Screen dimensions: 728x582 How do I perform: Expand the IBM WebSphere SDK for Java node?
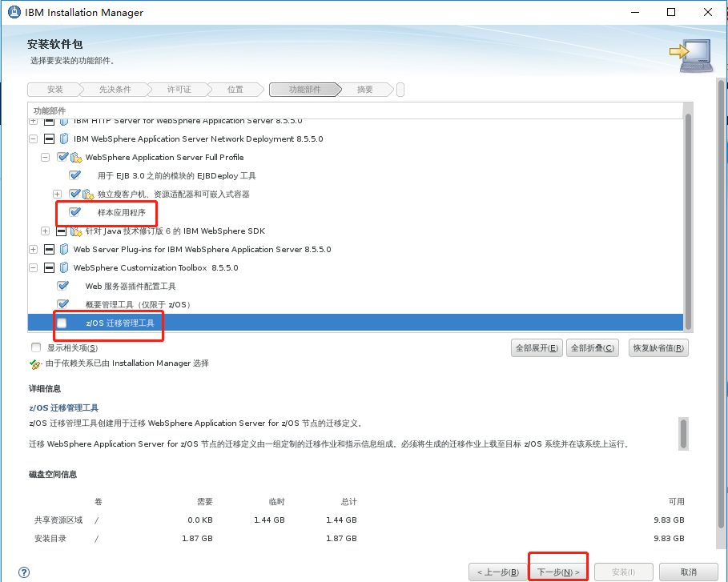(45, 231)
